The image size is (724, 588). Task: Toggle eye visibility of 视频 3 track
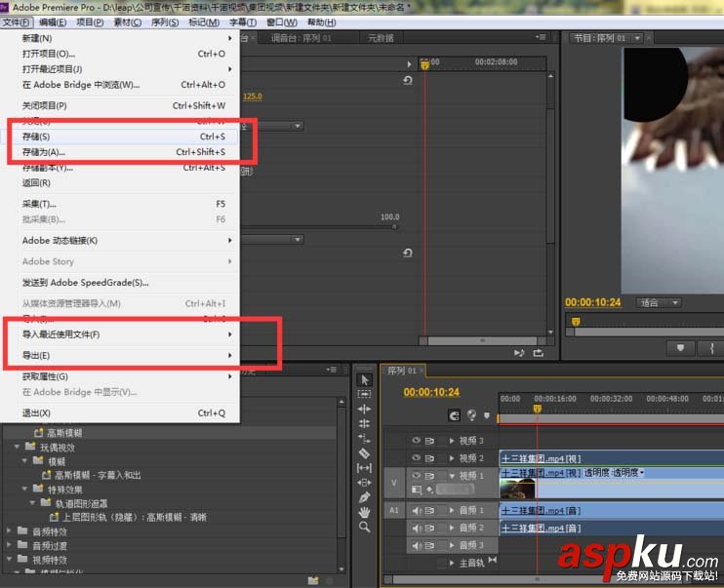click(x=416, y=441)
